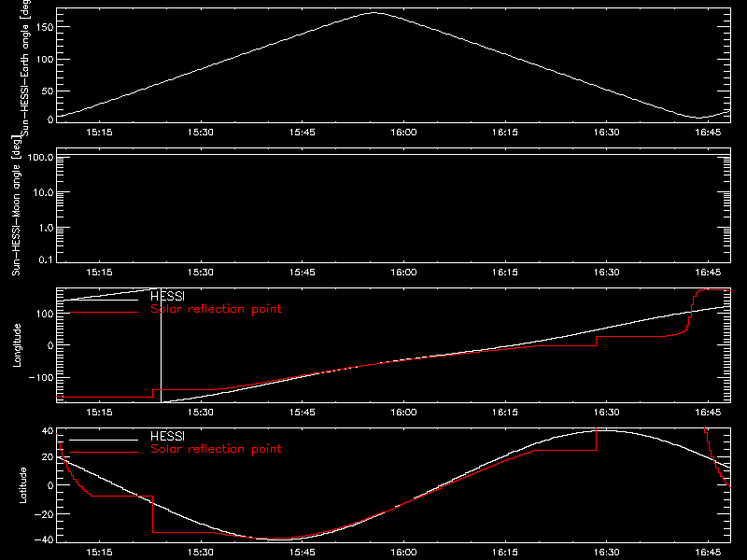Click 16:30 under the Moon angle plot
Image resolution: width=747 pixels, height=560 pixels.
point(606,273)
